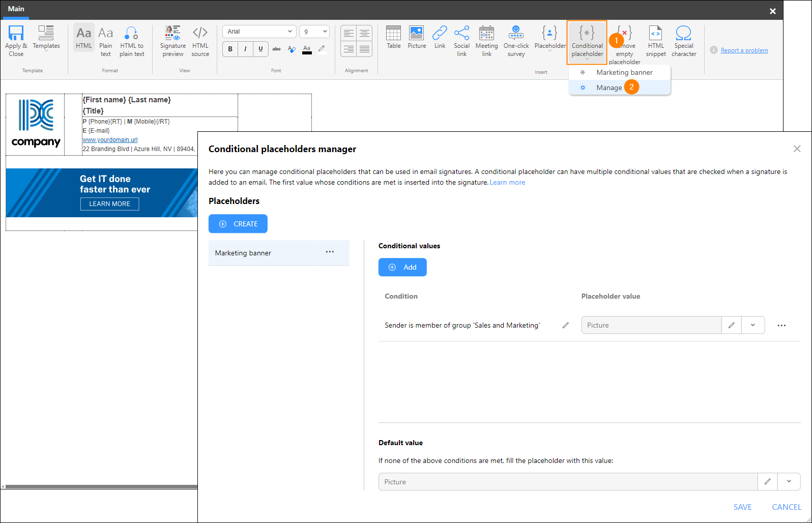View the HTML source

200,41
